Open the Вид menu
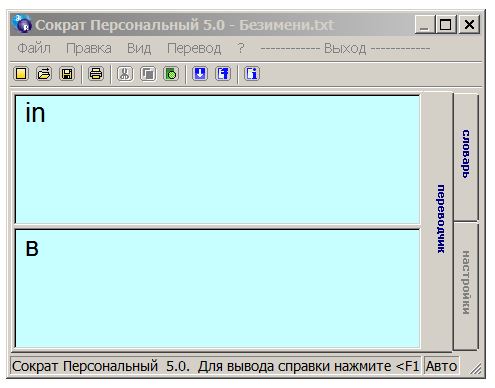The width and height of the screenshot is (495, 388). pyautogui.click(x=139, y=48)
